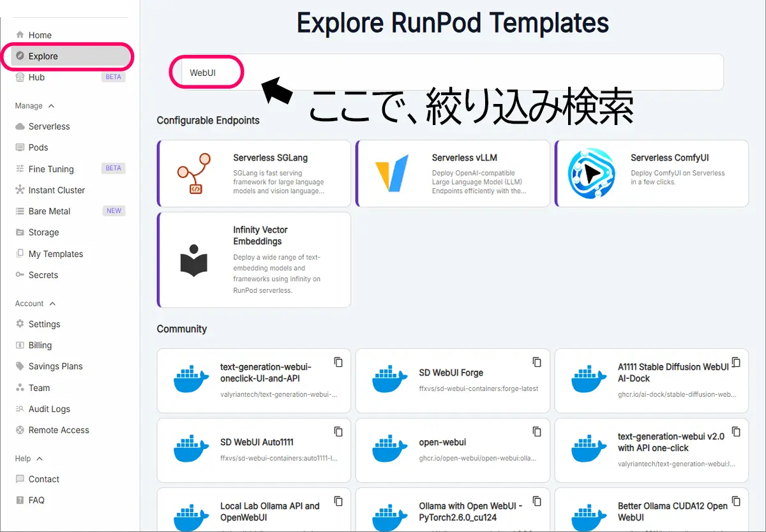Image resolution: width=766 pixels, height=532 pixels.
Task: Click the Serverless cloud icon
Action: point(20,126)
